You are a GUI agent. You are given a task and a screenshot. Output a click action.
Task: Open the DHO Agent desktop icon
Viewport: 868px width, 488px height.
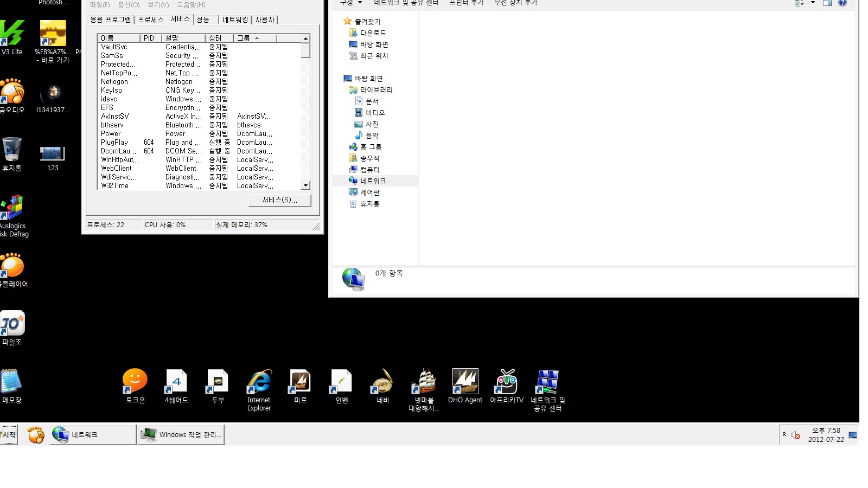pos(465,383)
